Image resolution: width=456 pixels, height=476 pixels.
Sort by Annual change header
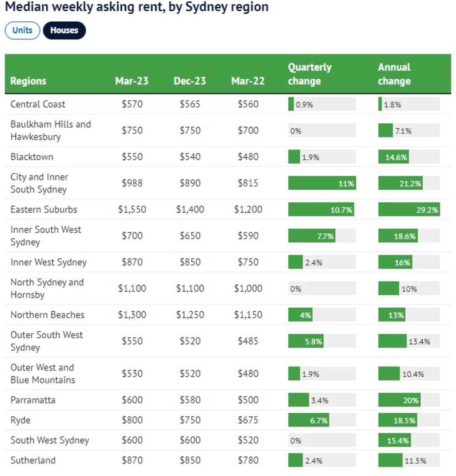(x=394, y=74)
